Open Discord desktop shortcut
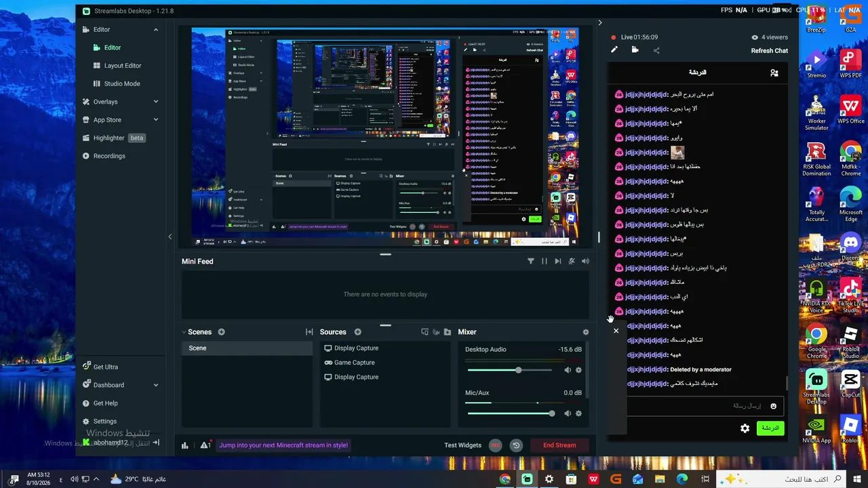The height and width of the screenshot is (488, 868). click(x=850, y=245)
